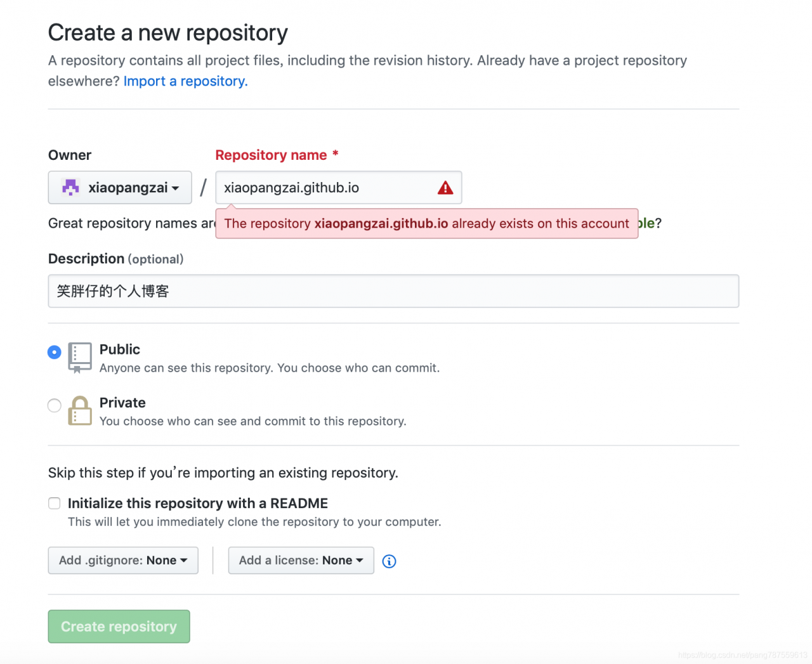The width and height of the screenshot is (812, 664).
Task: Click the Public option label text
Action: point(120,349)
